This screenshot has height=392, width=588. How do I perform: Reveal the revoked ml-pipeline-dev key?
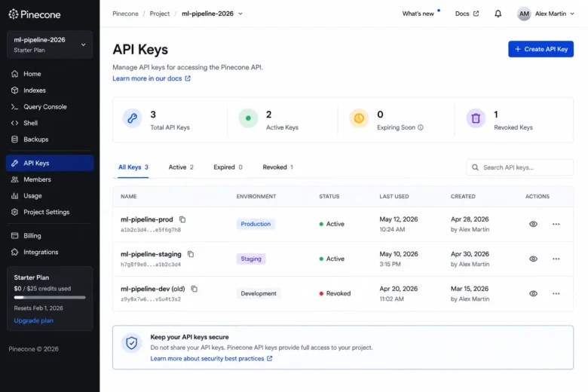click(533, 294)
